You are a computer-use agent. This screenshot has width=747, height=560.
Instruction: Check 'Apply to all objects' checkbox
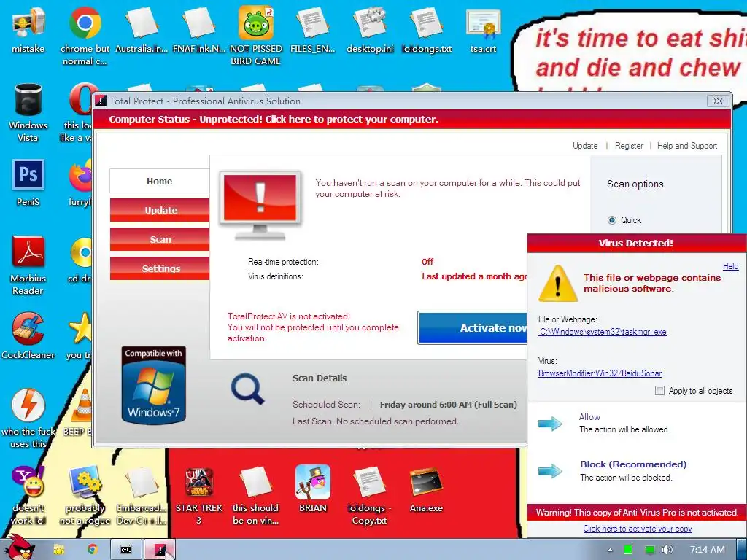click(659, 391)
